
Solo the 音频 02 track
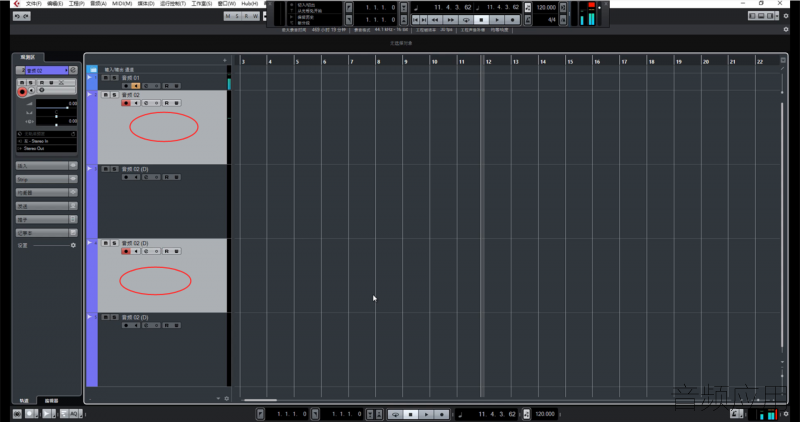[114, 95]
